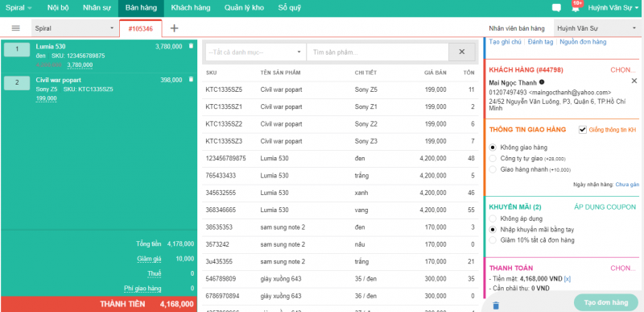Select Giao hàng nhanh option

click(x=493, y=169)
